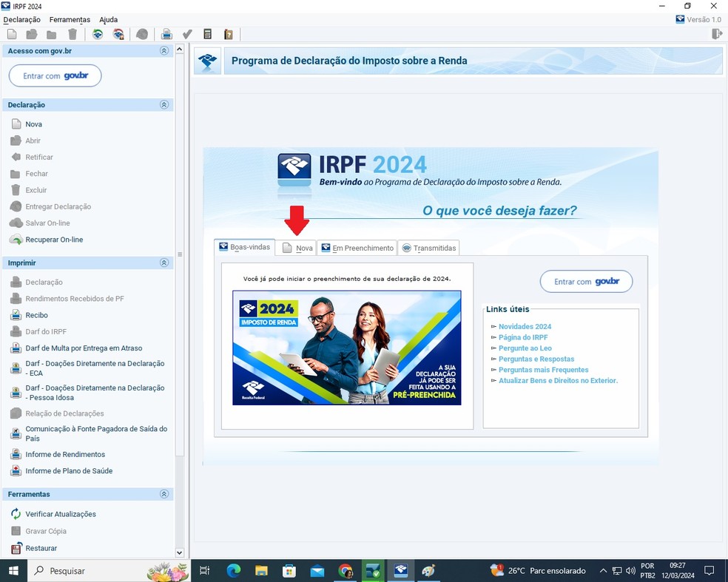Transmit declaration using the green arrows toolbar icon
This screenshot has height=582, width=728.
tap(96, 33)
